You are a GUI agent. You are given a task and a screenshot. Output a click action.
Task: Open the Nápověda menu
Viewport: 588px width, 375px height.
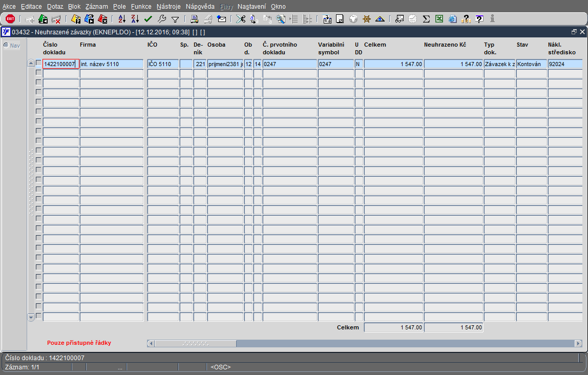200,6
